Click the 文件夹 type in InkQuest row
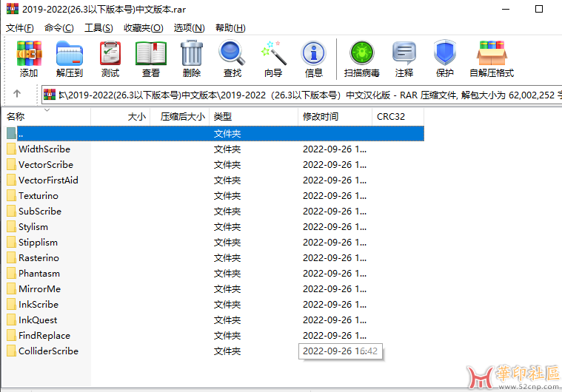 (x=227, y=320)
